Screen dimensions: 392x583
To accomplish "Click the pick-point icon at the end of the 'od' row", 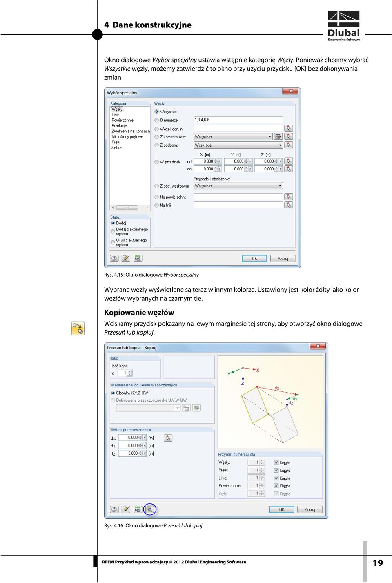I will (289, 161).
